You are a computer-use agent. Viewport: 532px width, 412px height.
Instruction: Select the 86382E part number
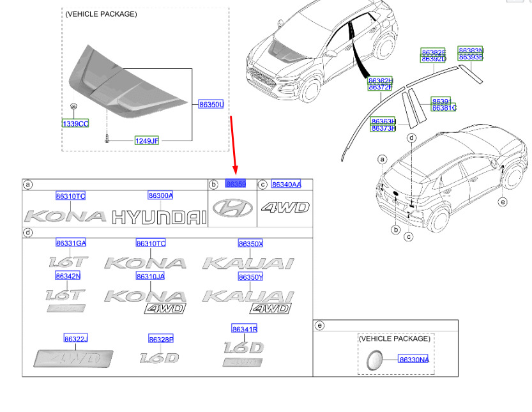click(x=433, y=52)
